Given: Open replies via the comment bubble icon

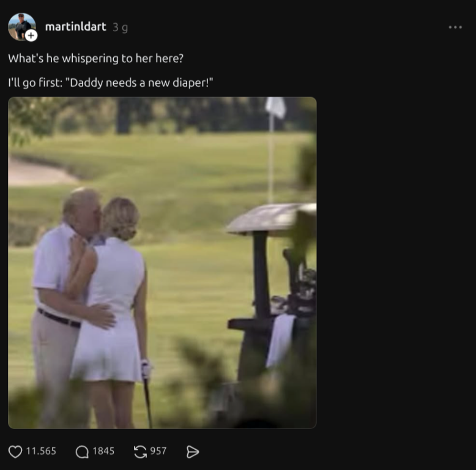Looking at the screenshot, I should [x=82, y=452].
